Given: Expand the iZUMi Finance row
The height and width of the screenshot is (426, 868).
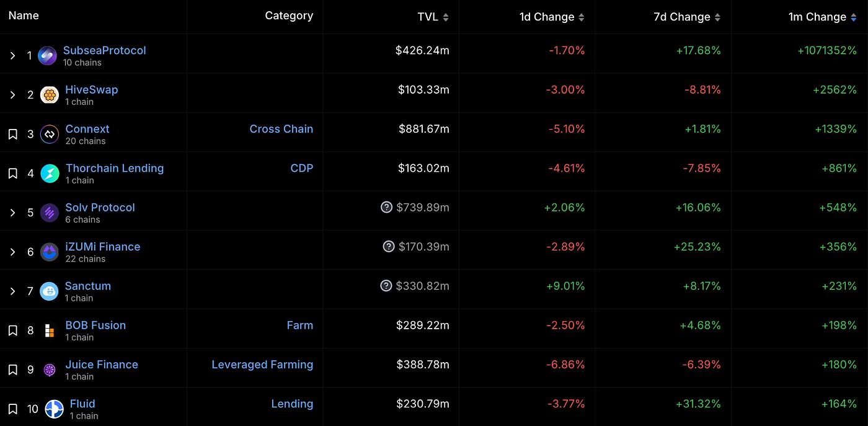Looking at the screenshot, I should (x=12, y=252).
